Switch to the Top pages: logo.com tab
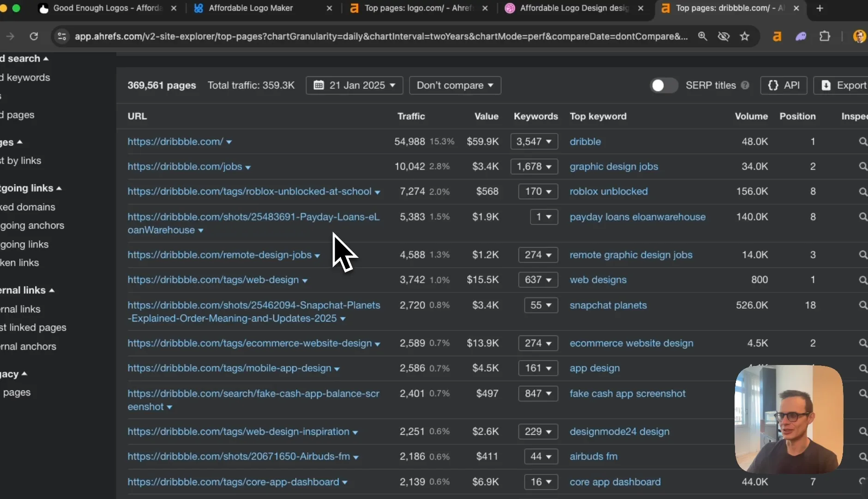This screenshot has width=868, height=499. tap(418, 8)
